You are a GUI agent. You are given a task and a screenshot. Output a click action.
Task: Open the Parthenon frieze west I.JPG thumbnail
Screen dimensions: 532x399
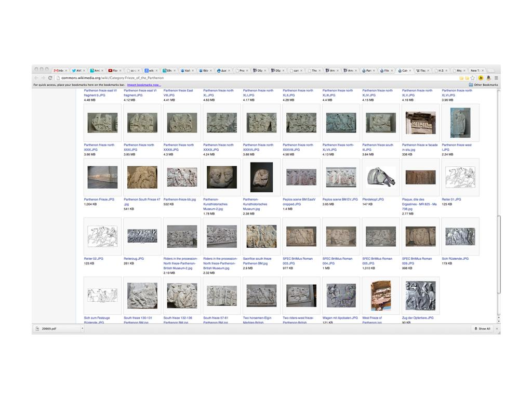(460, 123)
